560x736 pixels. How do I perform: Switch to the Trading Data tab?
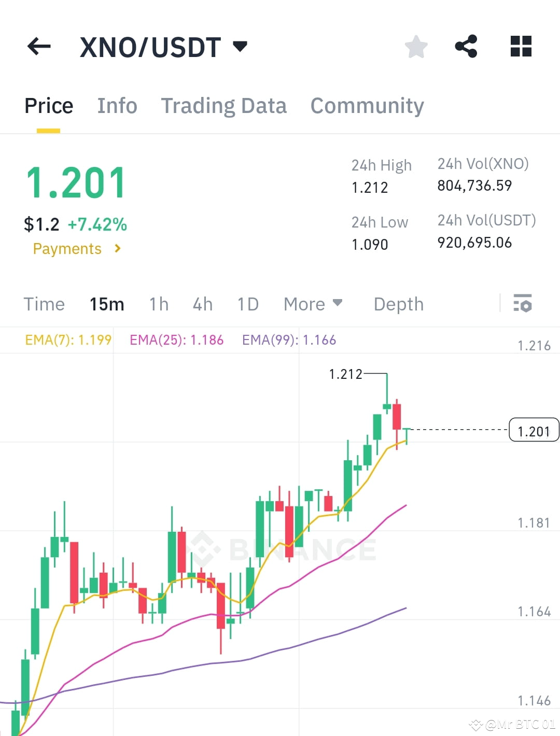click(x=224, y=105)
